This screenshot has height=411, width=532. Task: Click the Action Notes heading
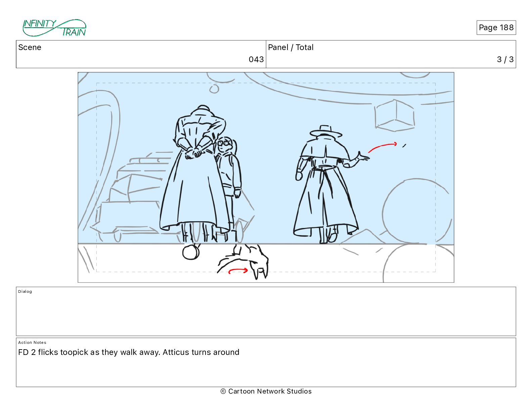[32, 342]
